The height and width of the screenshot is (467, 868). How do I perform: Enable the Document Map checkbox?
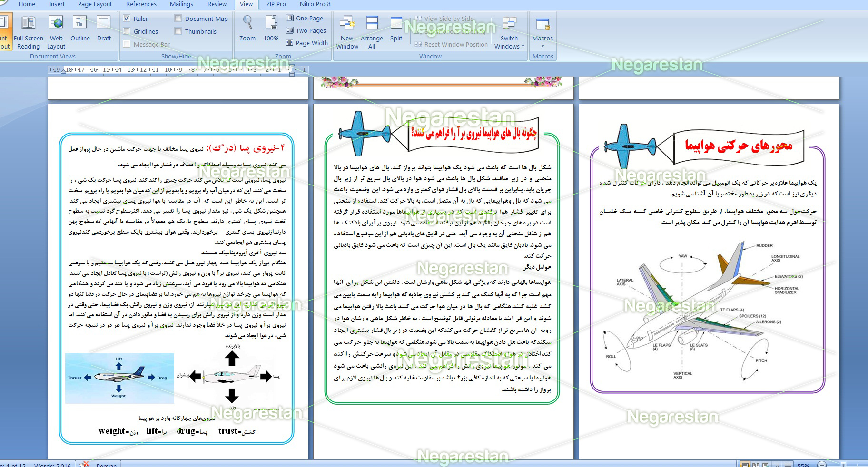pos(178,19)
